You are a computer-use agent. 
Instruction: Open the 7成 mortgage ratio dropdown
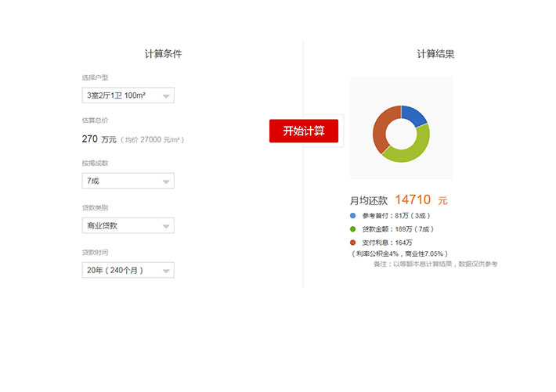128,181
